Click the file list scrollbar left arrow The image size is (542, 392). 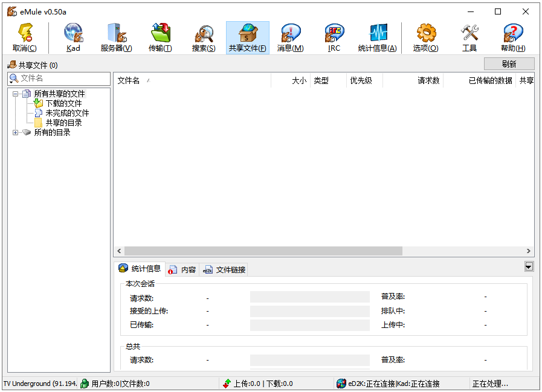coord(119,251)
